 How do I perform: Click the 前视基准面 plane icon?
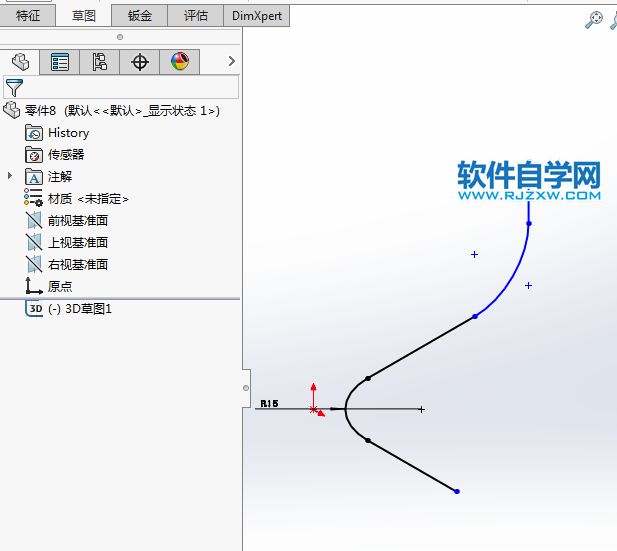pos(34,220)
